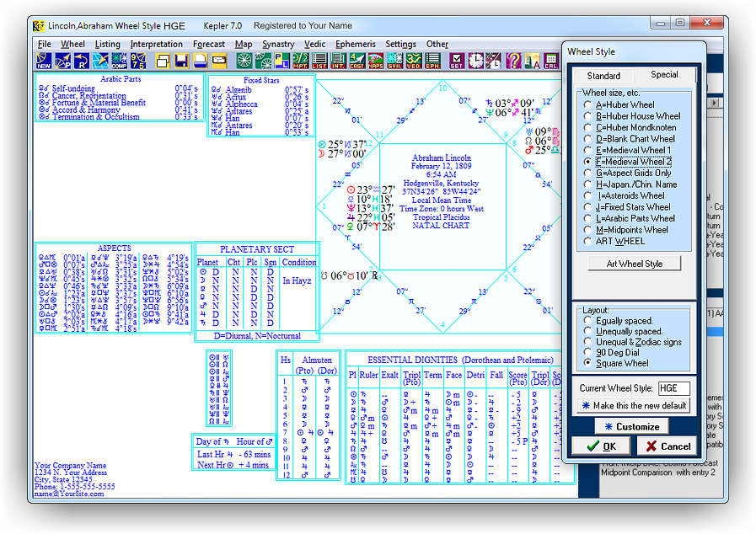Click Make this the new default
The image size is (756, 534).
tap(634, 405)
